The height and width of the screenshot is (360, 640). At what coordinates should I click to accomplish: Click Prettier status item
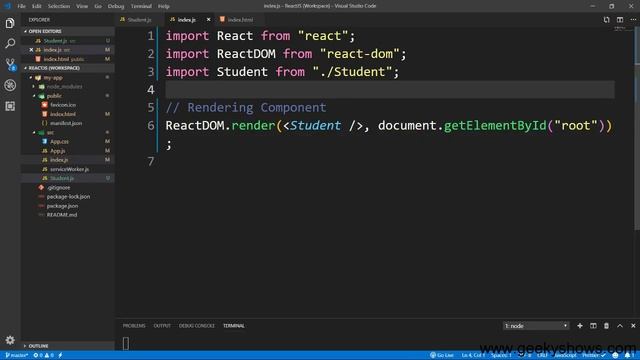(x=594, y=356)
